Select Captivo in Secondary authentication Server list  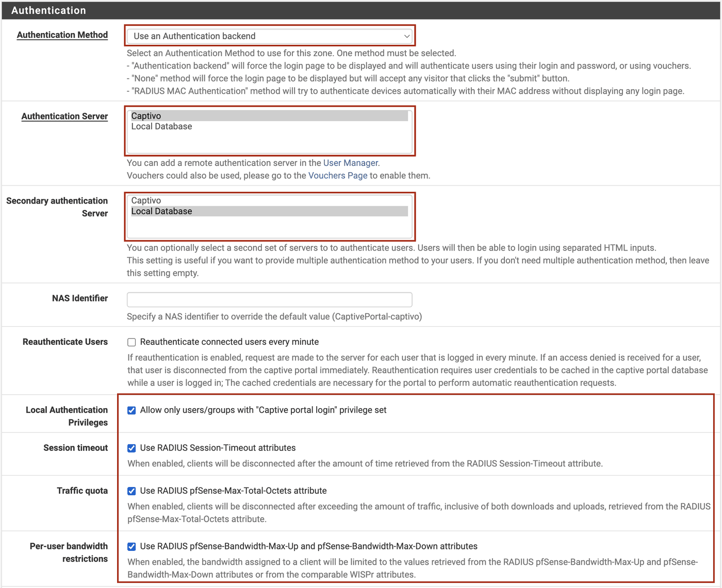[269, 200]
